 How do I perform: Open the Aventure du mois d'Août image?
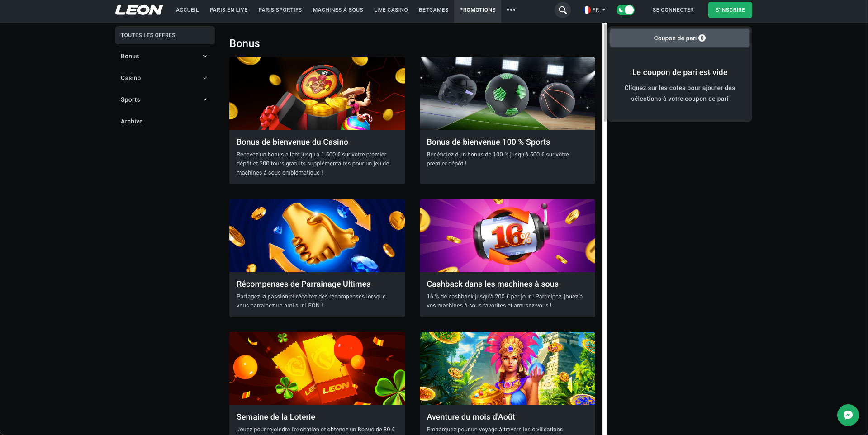click(x=507, y=369)
